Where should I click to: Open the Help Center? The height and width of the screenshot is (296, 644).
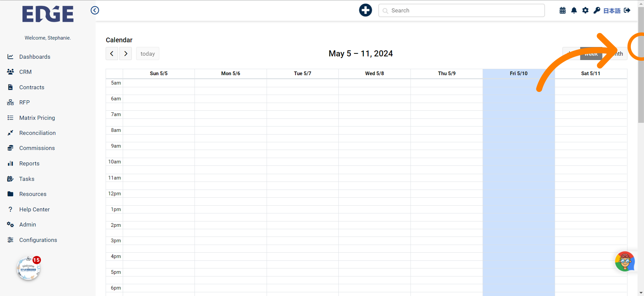point(35,209)
